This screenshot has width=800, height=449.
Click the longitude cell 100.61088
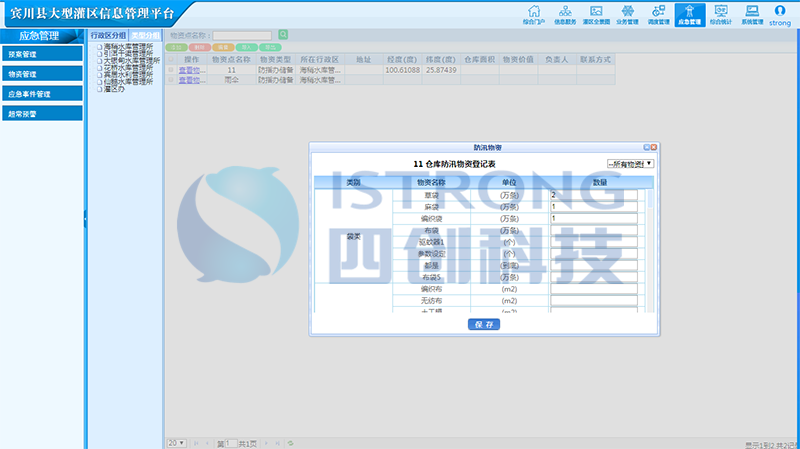[x=402, y=70]
